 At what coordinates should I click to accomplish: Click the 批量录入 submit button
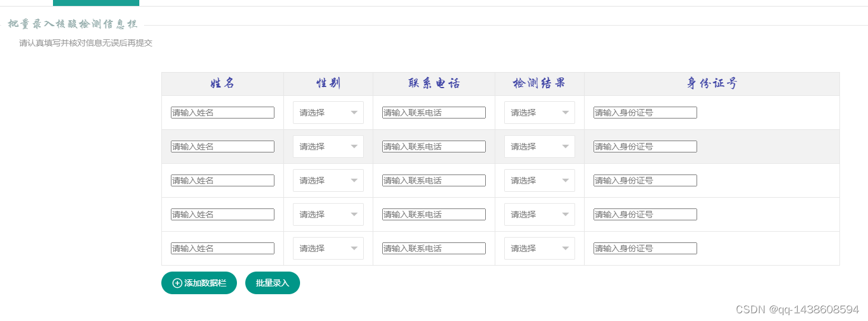[x=273, y=283]
